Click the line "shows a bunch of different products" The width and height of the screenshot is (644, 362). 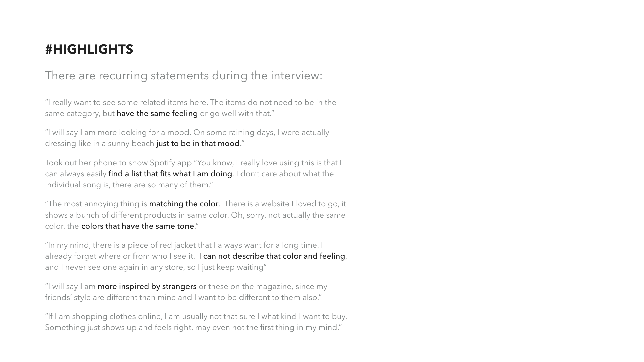pos(195,215)
